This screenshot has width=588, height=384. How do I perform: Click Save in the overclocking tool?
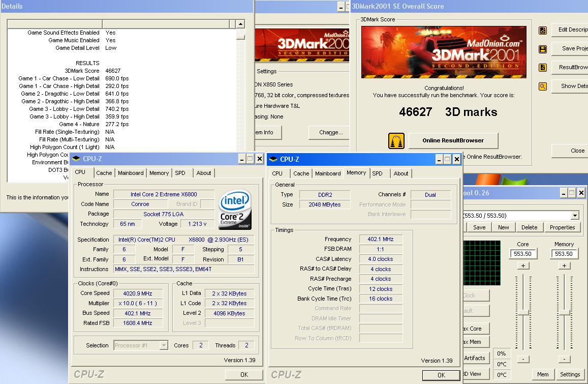tap(479, 227)
